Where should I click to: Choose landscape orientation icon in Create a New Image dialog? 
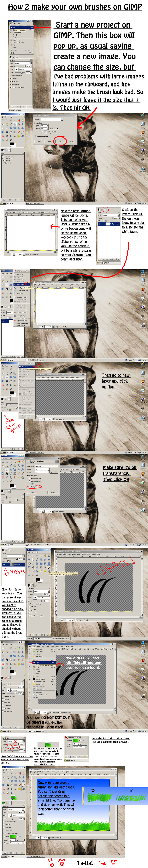tap(46, 132)
